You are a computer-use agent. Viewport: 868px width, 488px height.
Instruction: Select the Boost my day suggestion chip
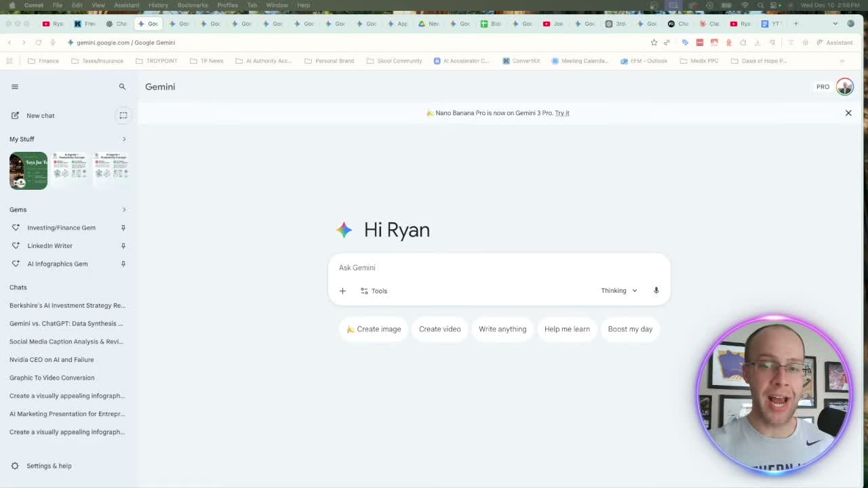(x=630, y=329)
